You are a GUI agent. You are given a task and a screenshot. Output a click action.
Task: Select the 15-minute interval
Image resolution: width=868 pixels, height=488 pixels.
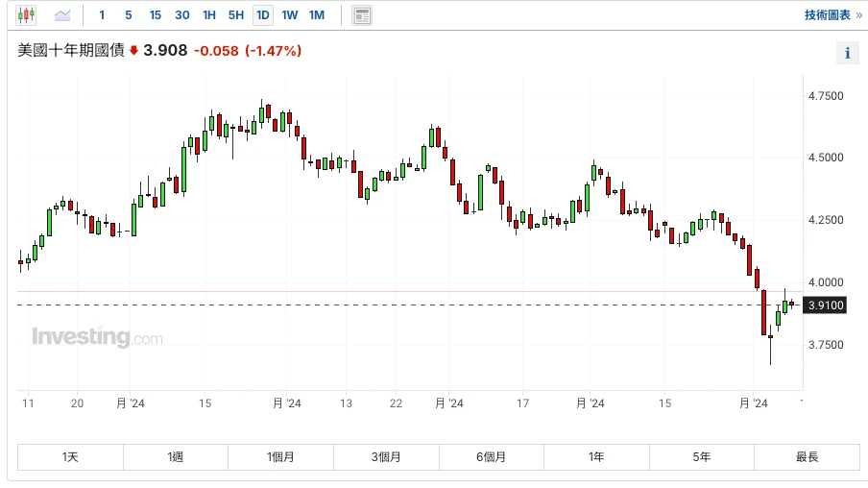point(155,15)
